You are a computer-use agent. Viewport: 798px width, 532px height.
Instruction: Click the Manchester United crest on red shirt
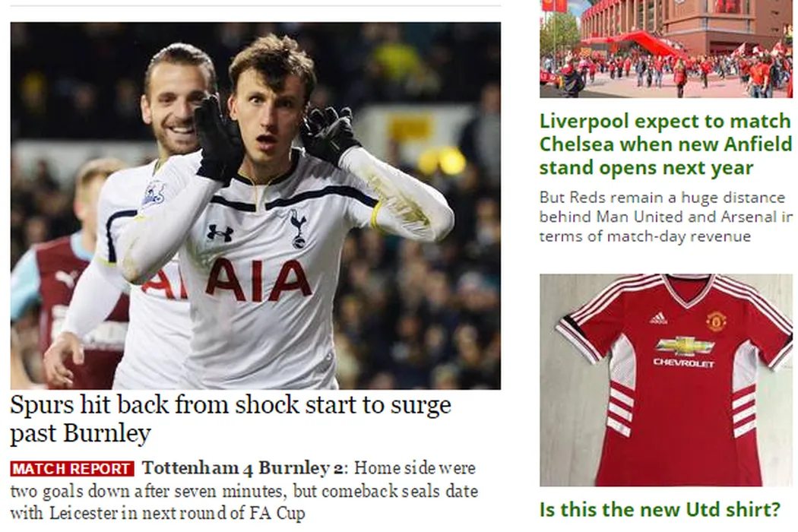pyautogui.click(x=716, y=321)
